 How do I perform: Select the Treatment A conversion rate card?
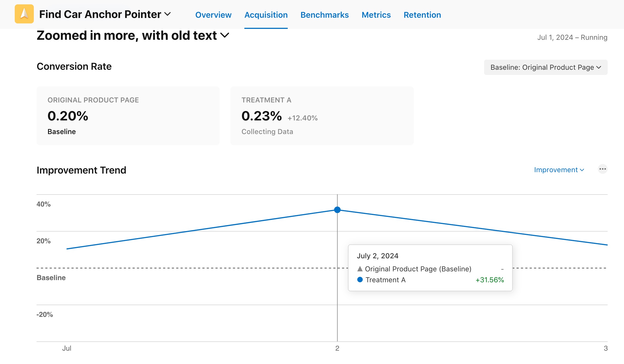coord(322,116)
